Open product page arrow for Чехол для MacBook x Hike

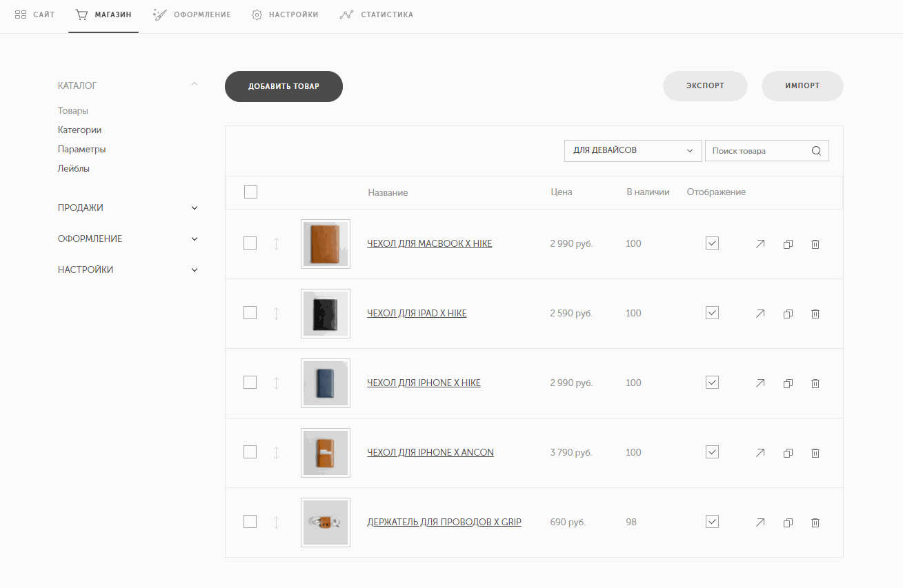pyautogui.click(x=760, y=244)
